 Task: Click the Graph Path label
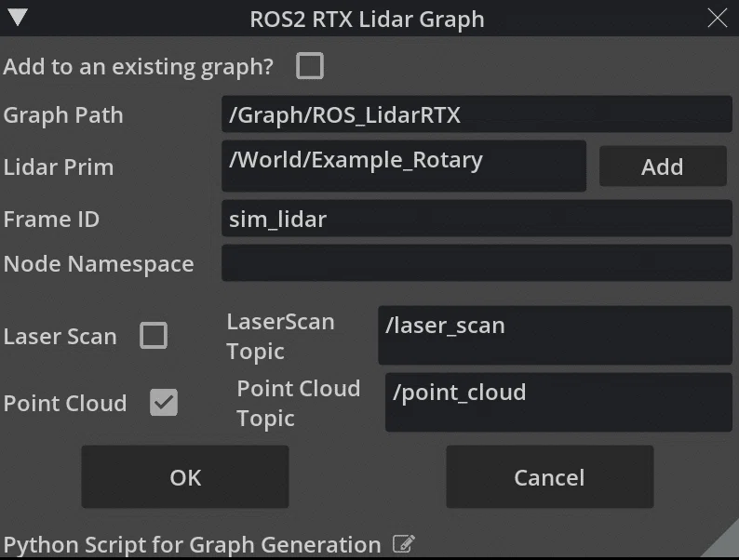[63, 115]
